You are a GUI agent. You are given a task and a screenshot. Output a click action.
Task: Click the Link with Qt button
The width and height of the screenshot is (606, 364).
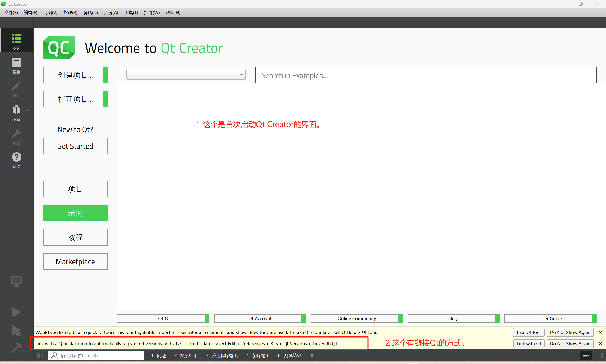point(528,343)
